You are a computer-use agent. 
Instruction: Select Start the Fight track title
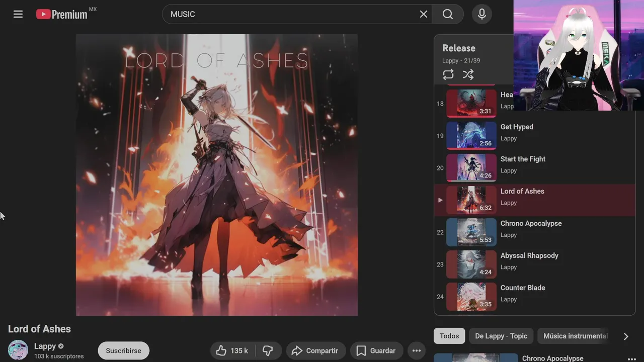click(523, 159)
